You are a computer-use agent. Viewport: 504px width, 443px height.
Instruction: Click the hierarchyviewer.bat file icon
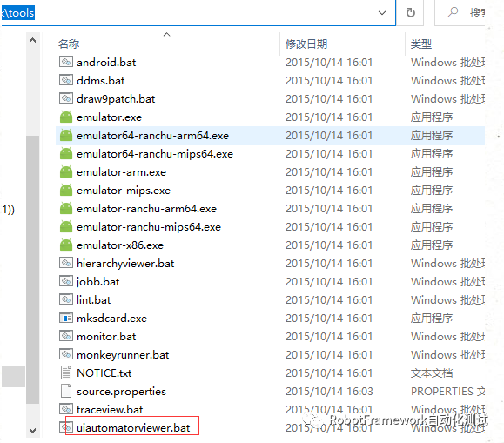point(66,263)
